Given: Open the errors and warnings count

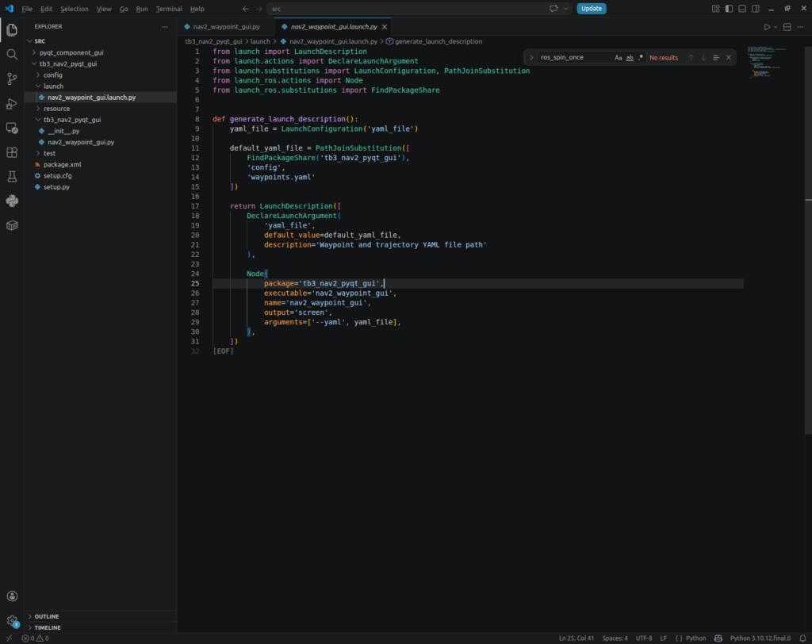Looking at the screenshot, I should click(35, 638).
